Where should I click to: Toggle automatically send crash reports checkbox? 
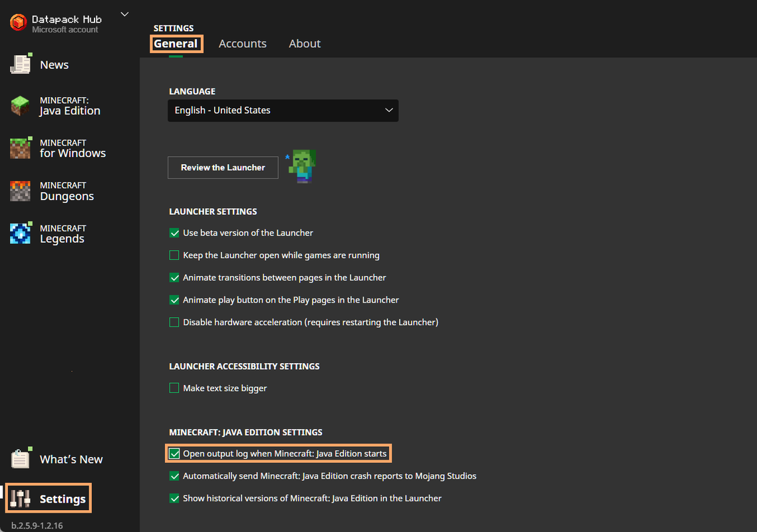point(174,476)
